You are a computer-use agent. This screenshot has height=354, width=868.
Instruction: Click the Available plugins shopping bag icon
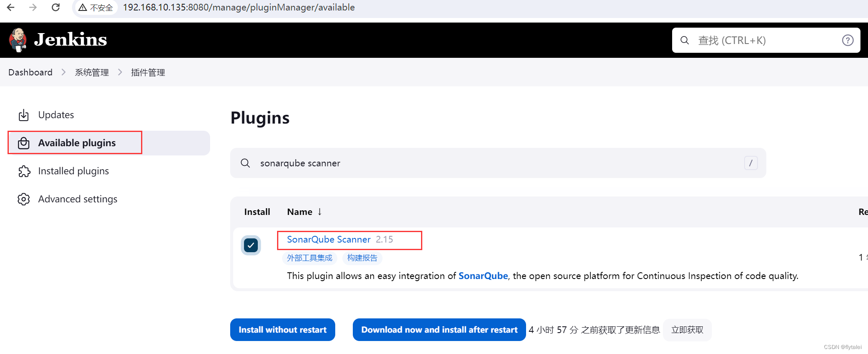(x=24, y=143)
